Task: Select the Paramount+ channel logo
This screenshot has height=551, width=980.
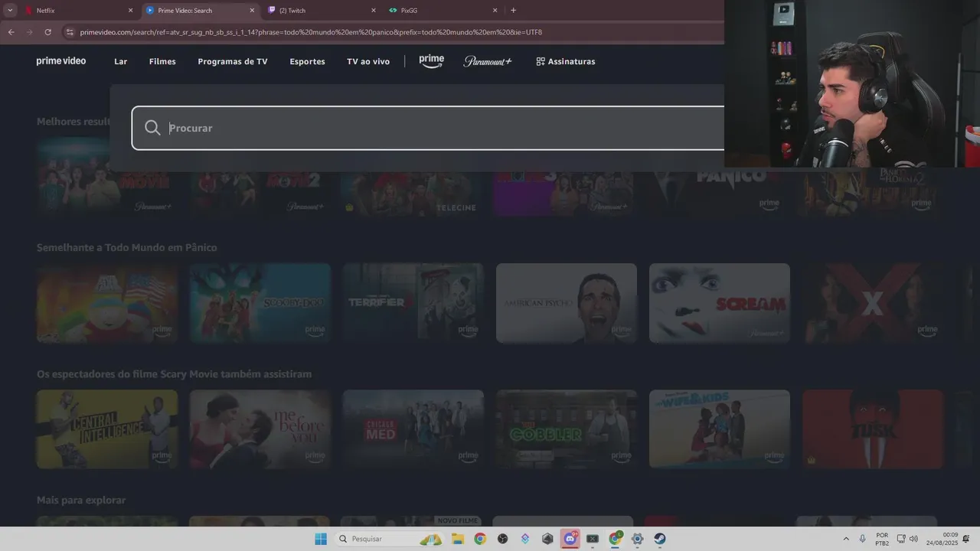Action: point(488,61)
